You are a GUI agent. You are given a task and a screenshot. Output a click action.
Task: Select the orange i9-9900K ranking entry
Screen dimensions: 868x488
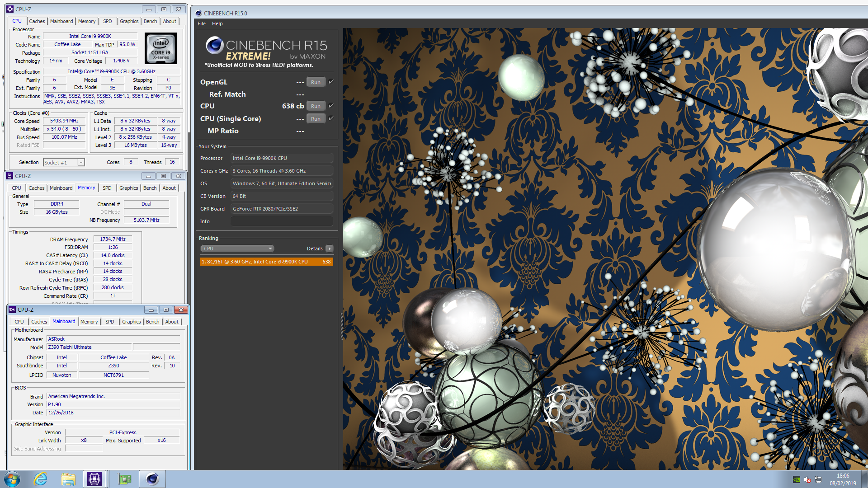[x=267, y=262]
